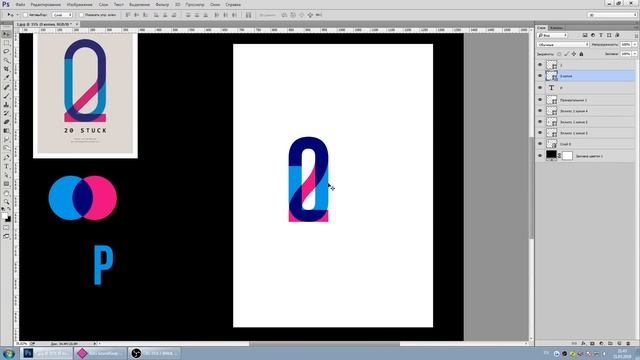This screenshot has height=360, width=640.
Task: Select the Pen tool
Action: coord(6,158)
